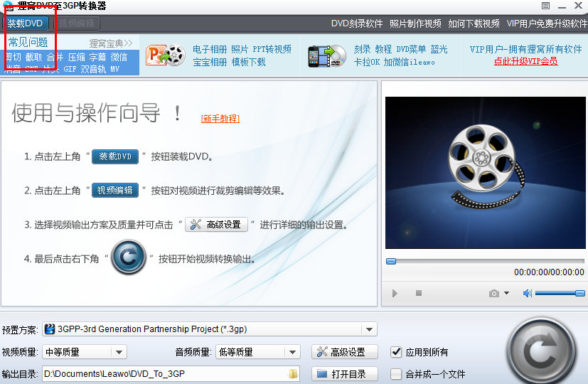Stop the preview playback
588x384 pixels.
point(419,293)
